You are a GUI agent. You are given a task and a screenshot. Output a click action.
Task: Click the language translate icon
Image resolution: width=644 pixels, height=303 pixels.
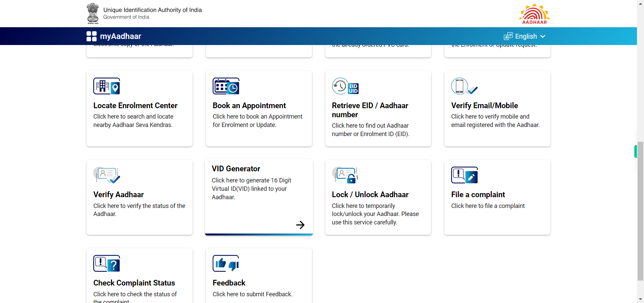click(x=508, y=36)
